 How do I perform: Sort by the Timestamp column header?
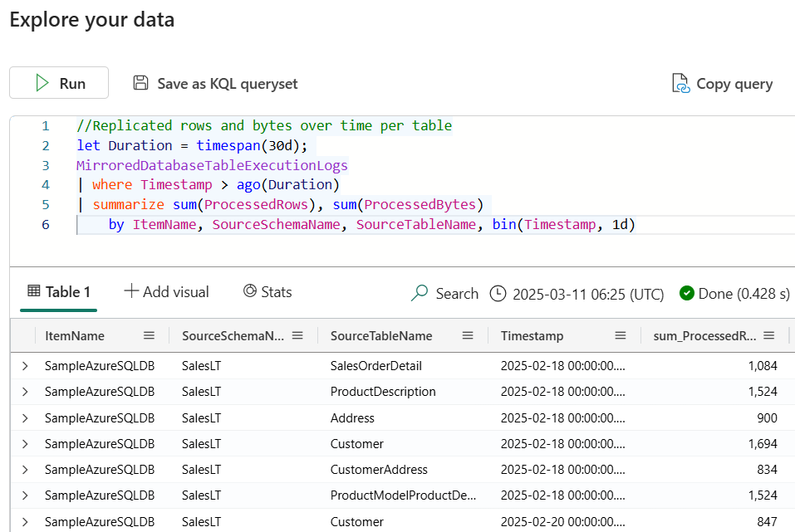pos(532,336)
